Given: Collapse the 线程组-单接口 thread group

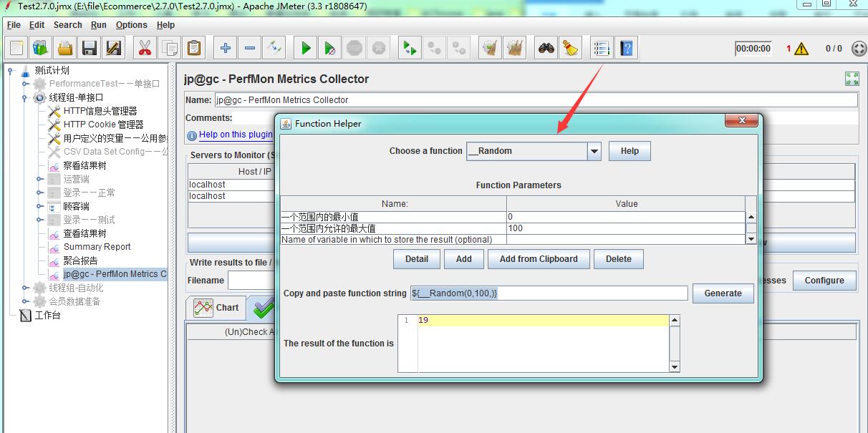Looking at the screenshot, I should pyautogui.click(x=25, y=97).
